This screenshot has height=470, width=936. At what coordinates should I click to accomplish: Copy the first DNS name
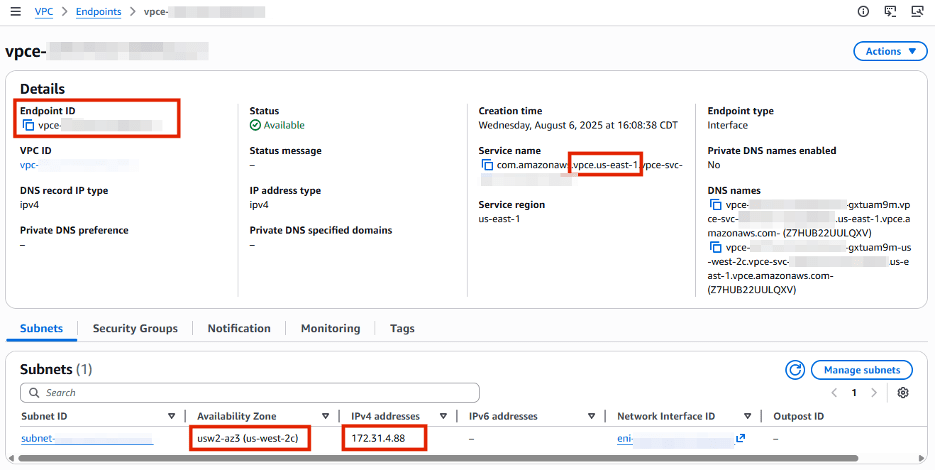pyautogui.click(x=716, y=205)
